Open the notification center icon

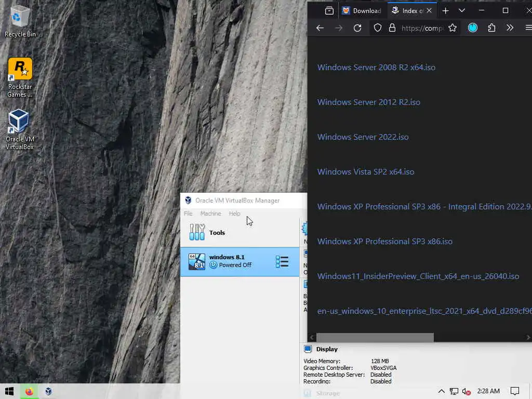click(x=515, y=391)
